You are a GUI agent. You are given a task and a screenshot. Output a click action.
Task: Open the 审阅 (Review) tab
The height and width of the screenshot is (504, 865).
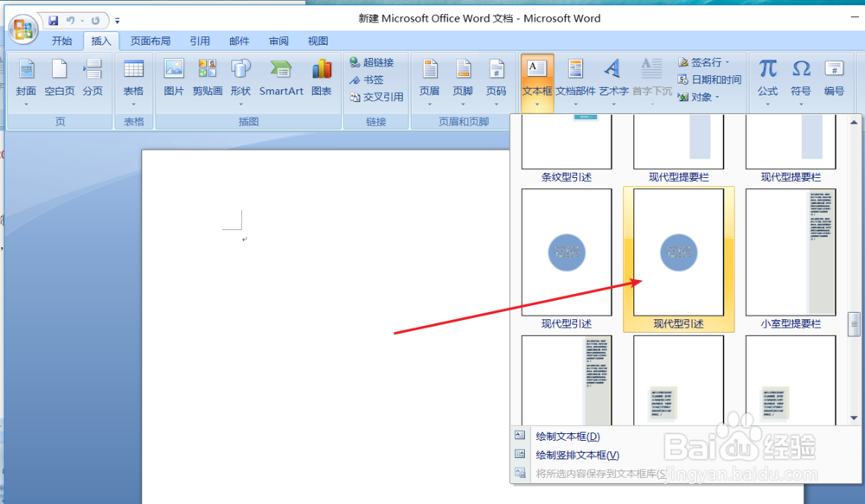tap(278, 40)
